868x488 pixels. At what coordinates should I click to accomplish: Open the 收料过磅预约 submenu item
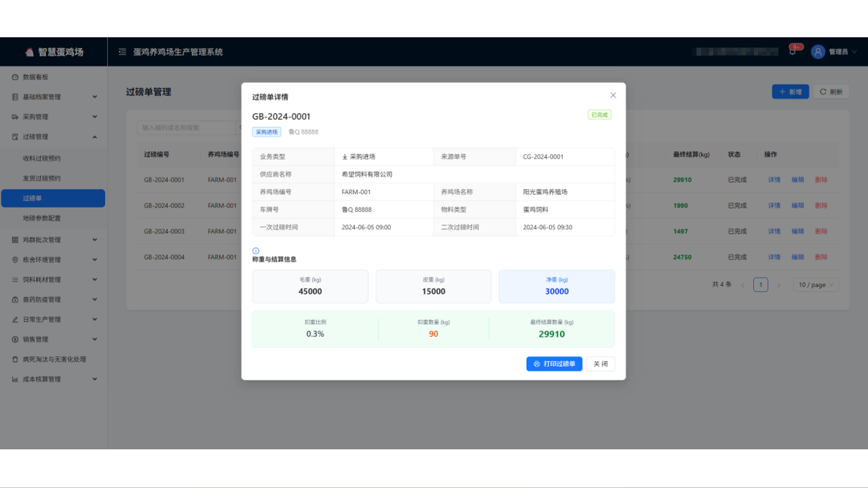pos(53,158)
